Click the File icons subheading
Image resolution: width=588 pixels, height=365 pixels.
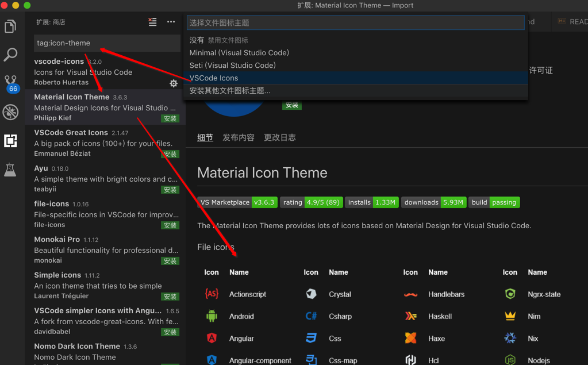coord(216,247)
